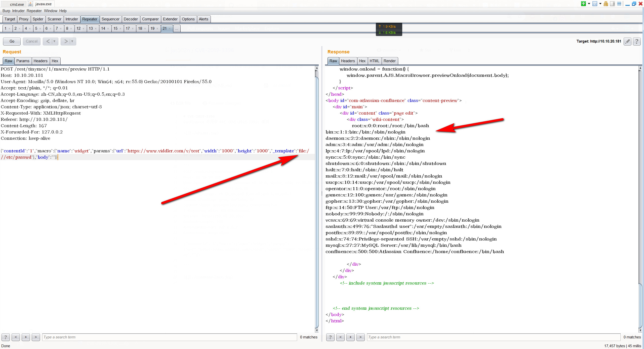This screenshot has width=644, height=349.
Task: Click the help question mark next to target
Action: [x=637, y=41]
